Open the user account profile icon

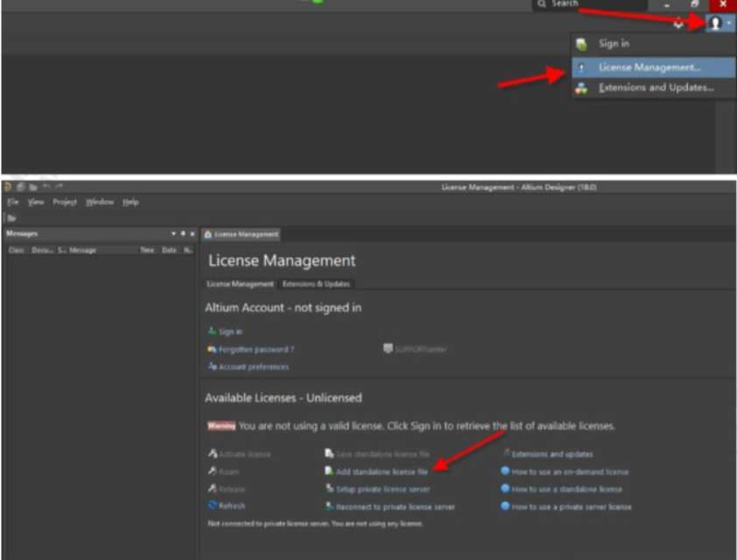715,23
